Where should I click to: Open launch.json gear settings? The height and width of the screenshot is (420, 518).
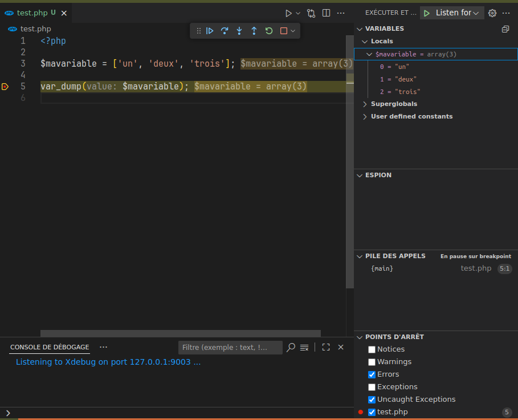(x=492, y=13)
